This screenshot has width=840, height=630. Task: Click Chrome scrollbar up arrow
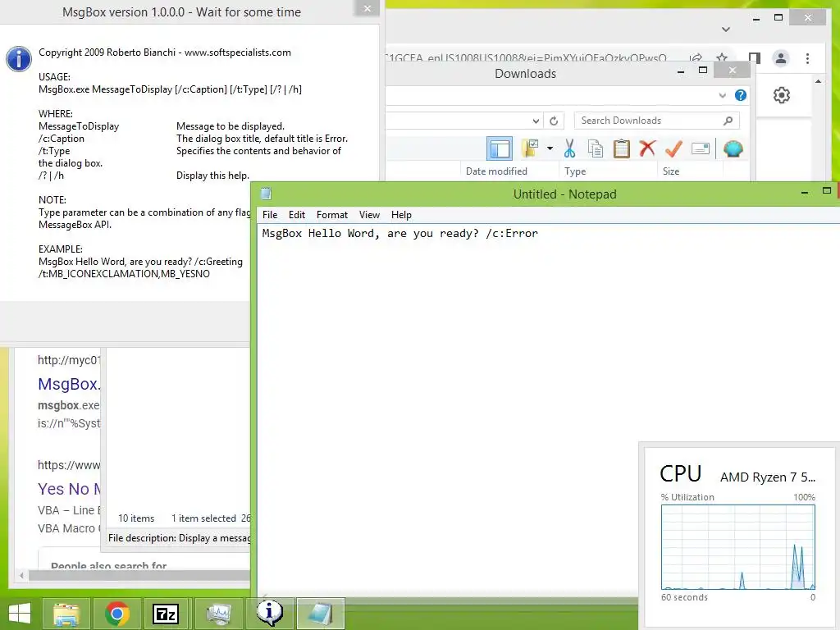(818, 81)
